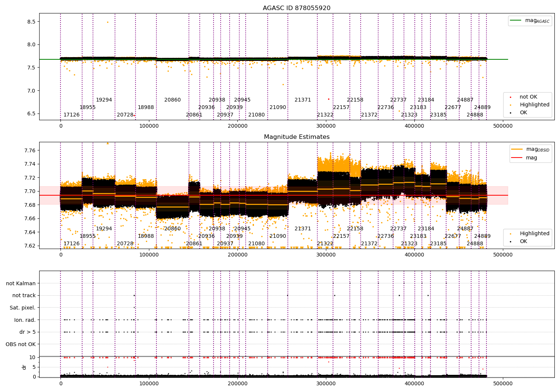Click OBSID label 24887 in the top panel
This screenshot has width=560, height=392.
click(x=465, y=100)
